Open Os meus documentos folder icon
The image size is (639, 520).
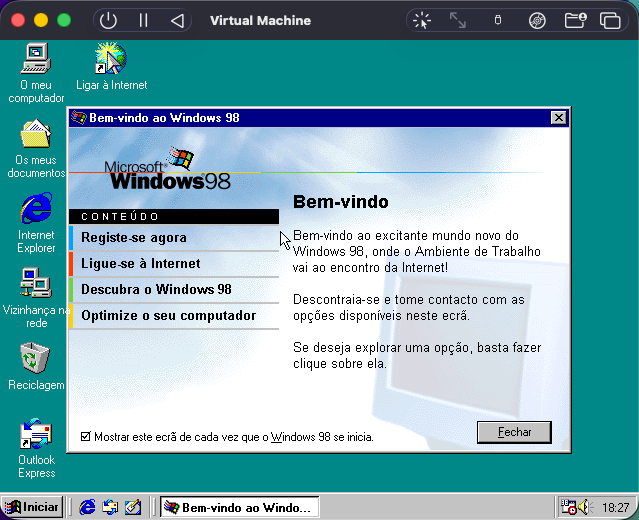36,135
